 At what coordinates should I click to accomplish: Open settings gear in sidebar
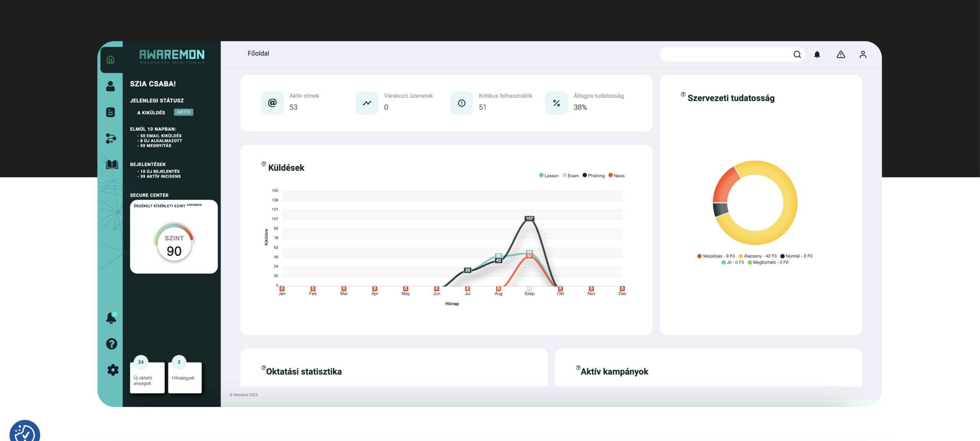[x=113, y=370]
